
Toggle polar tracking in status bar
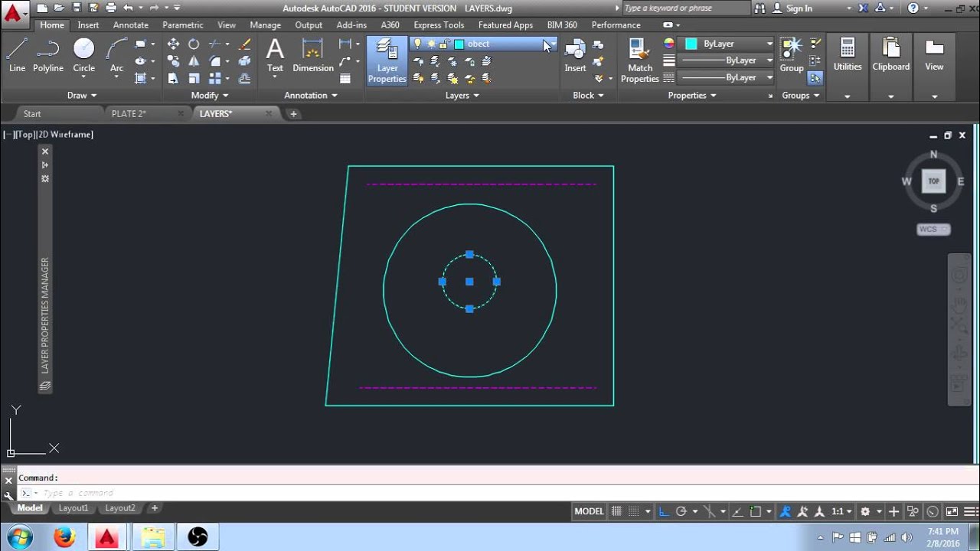click(x=681, y=511)
